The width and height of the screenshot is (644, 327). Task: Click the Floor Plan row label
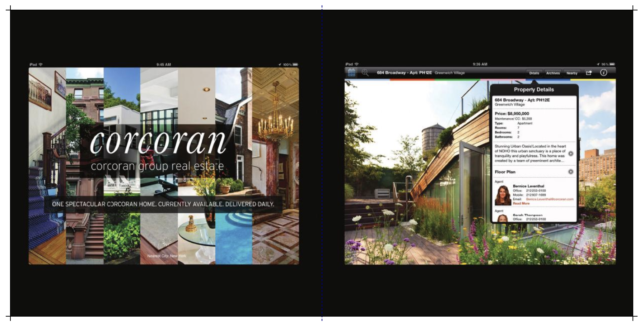[505, 172]
